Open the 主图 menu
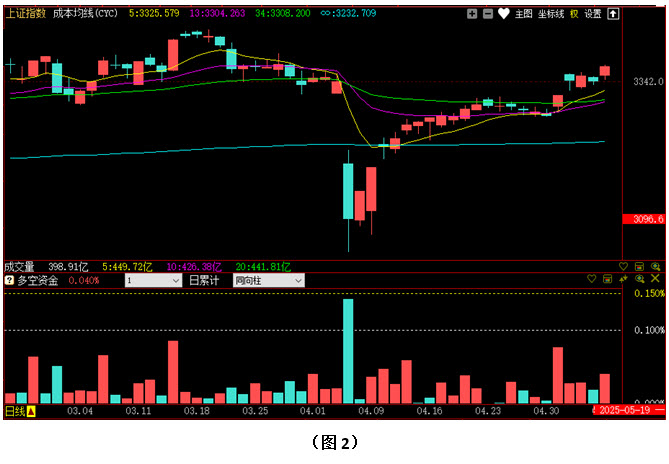This screenshot has height=464, width=669. 524,14
